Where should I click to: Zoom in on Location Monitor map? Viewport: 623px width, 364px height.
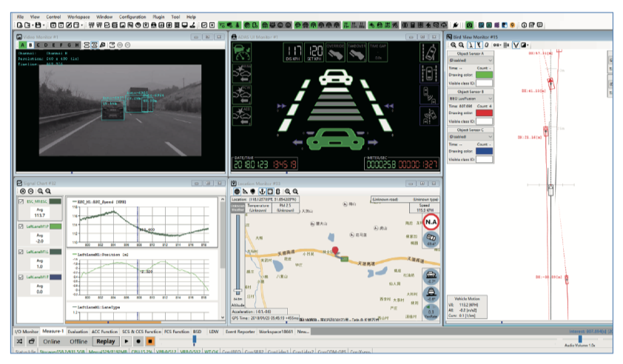click(x=287, y=192)
